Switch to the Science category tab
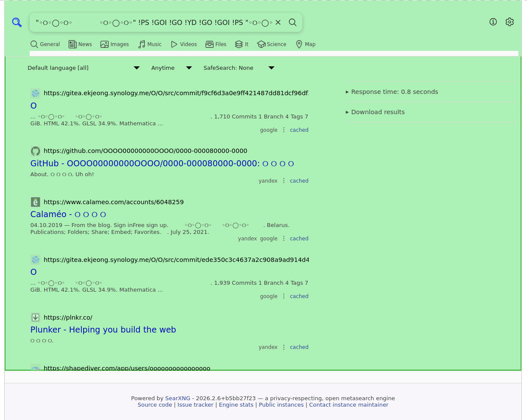Image resolution: width=527 pixels, height=420 pixels. click(272, 44)
